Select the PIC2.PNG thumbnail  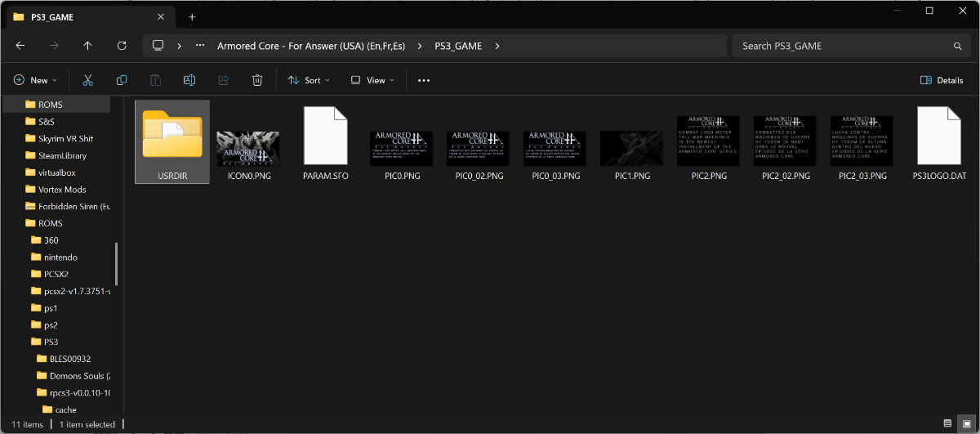pyautogui.click(x=708, y=141)
